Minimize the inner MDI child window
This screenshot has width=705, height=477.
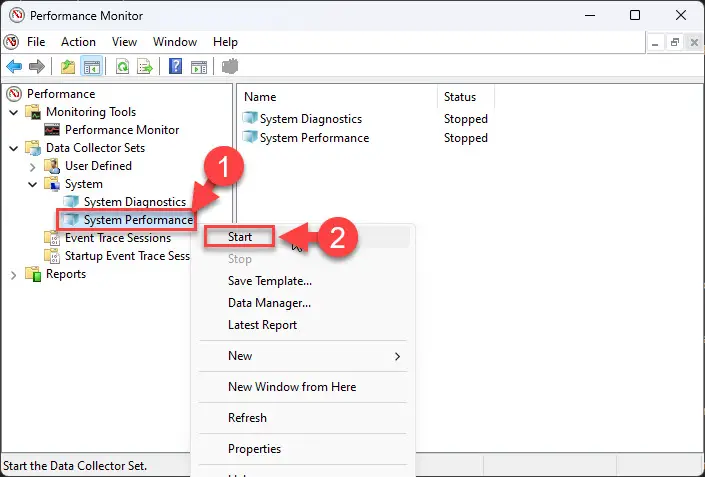655,43
